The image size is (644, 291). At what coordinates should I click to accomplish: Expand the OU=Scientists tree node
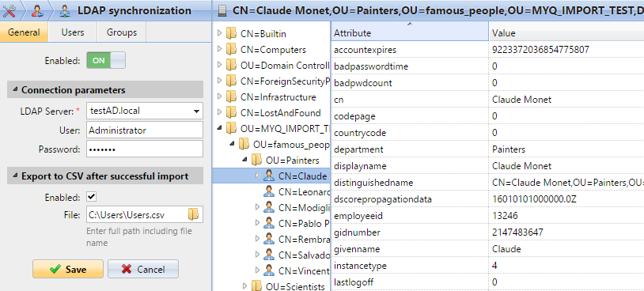pyautogui.click(x=244, y=285)
